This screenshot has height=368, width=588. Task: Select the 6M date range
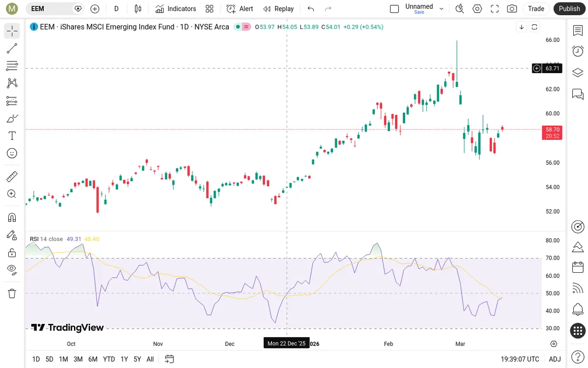click(x=93, y=359)
